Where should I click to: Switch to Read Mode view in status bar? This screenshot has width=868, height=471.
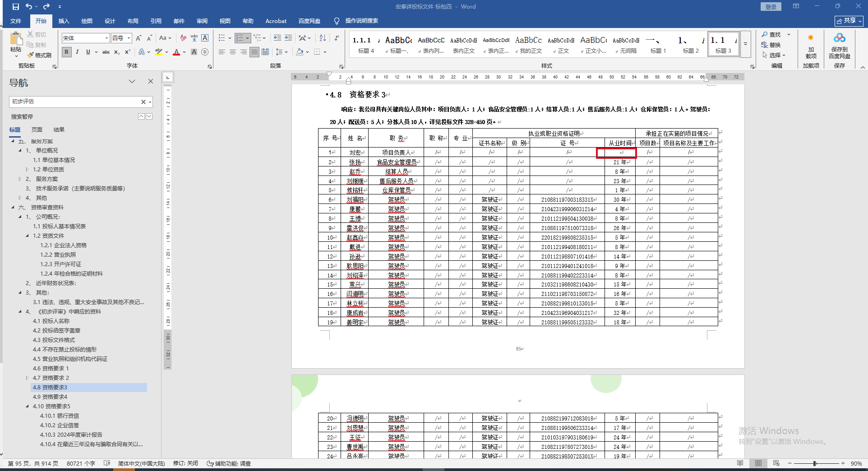click(740, 463)
